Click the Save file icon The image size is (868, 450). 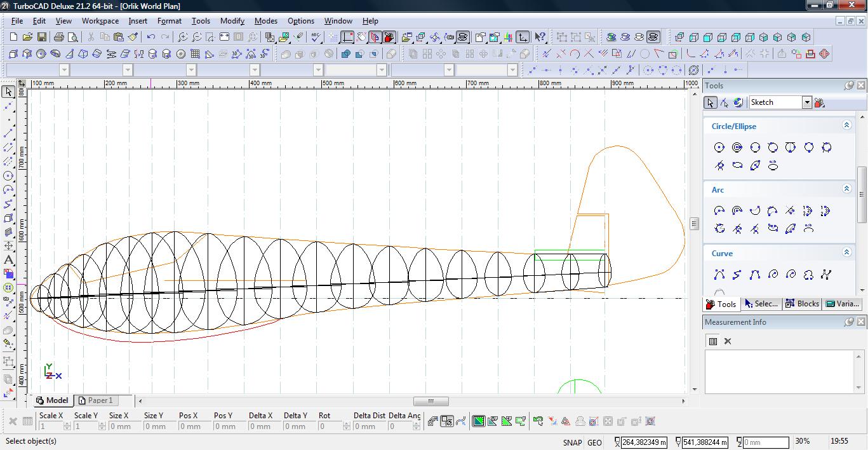click(41, 37)
